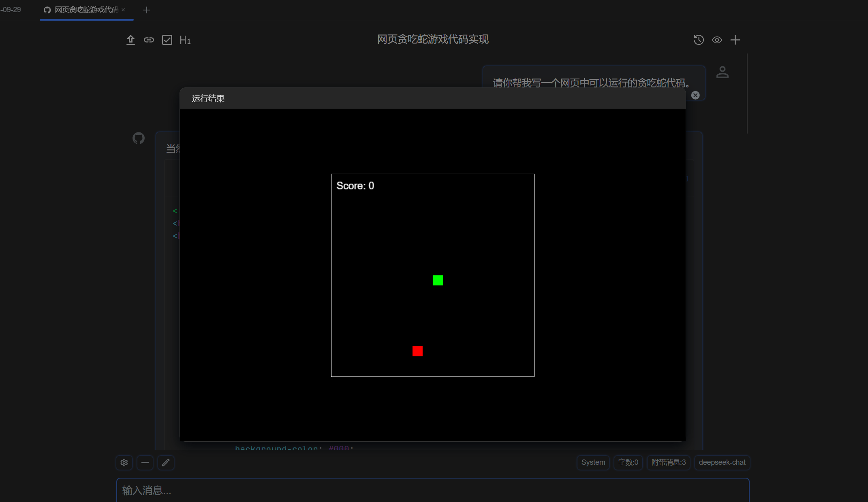Click the upload/export icon in top toolbar

point(130,40)
